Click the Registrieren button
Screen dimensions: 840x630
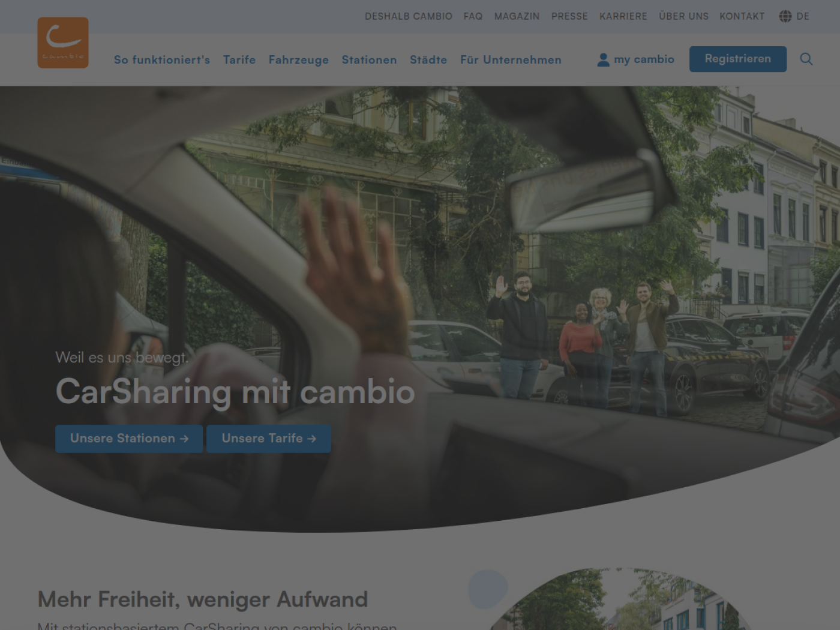click(738, 59)
